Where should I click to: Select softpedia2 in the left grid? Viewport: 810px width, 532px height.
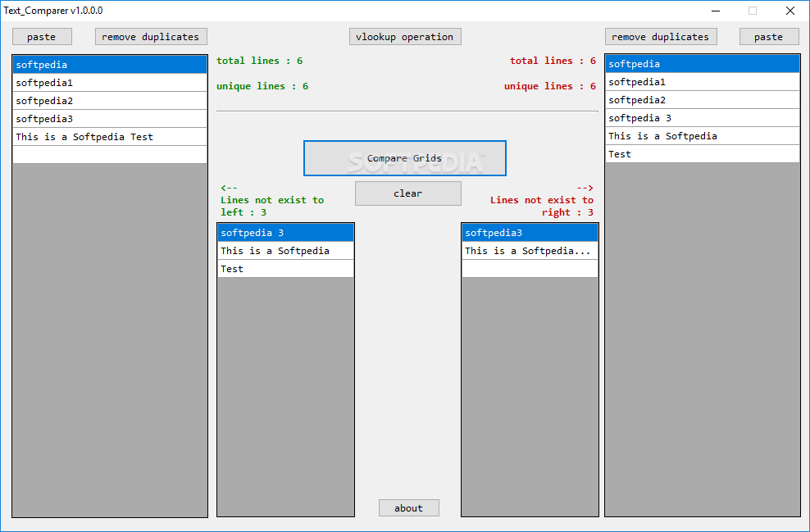110,101
